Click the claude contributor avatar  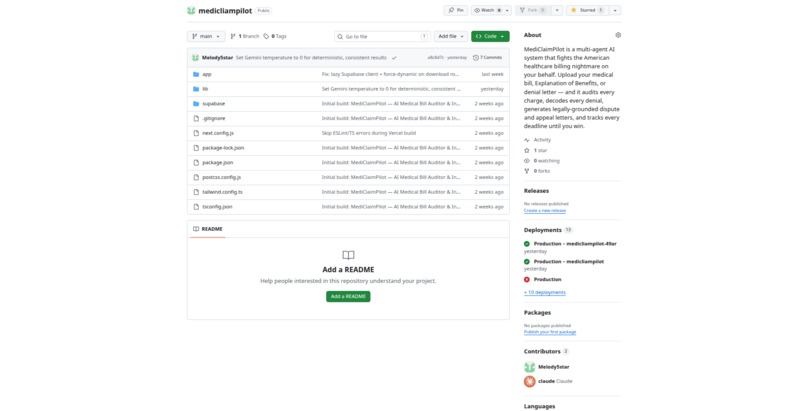coord(529,381)
